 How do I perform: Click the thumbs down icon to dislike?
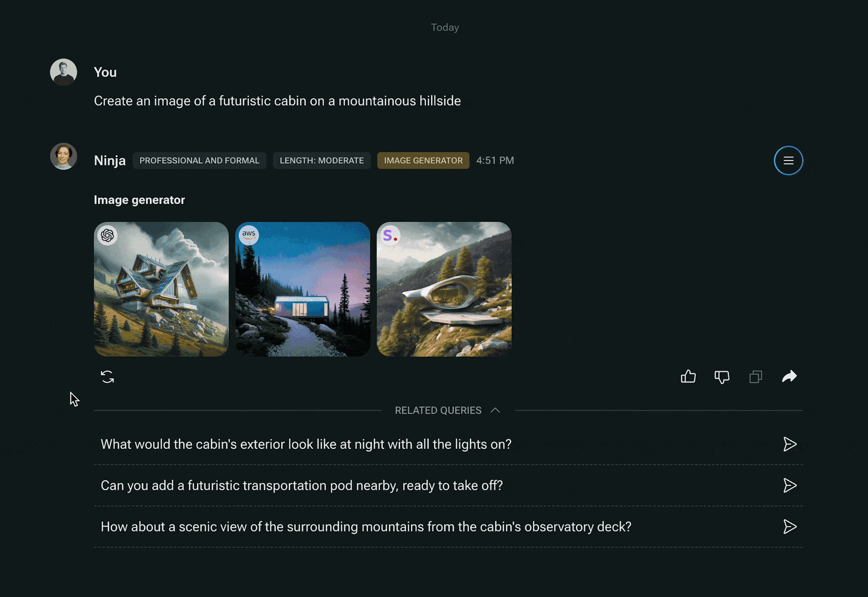tap(722, 376)
